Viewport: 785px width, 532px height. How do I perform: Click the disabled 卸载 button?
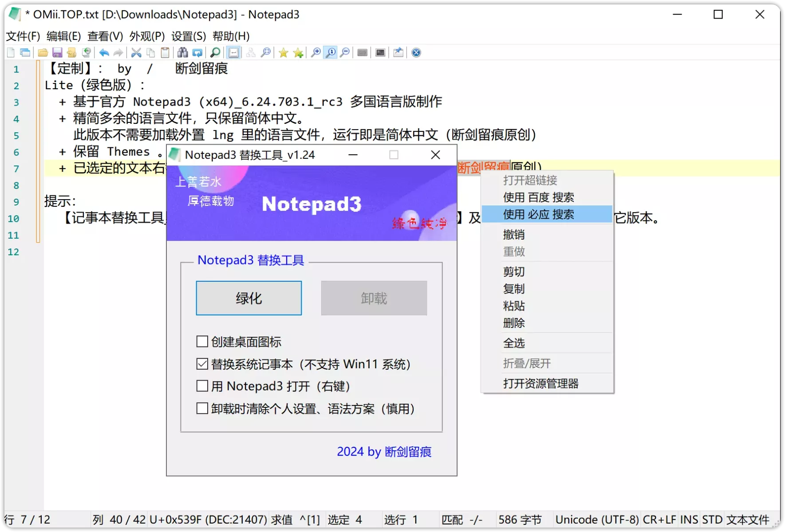(x=374, y=298)
